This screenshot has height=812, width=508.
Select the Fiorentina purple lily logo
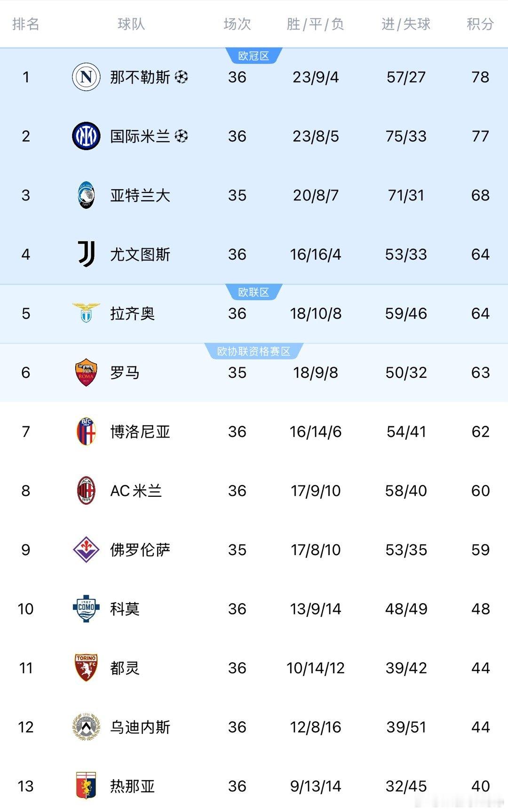click(86, 549)
